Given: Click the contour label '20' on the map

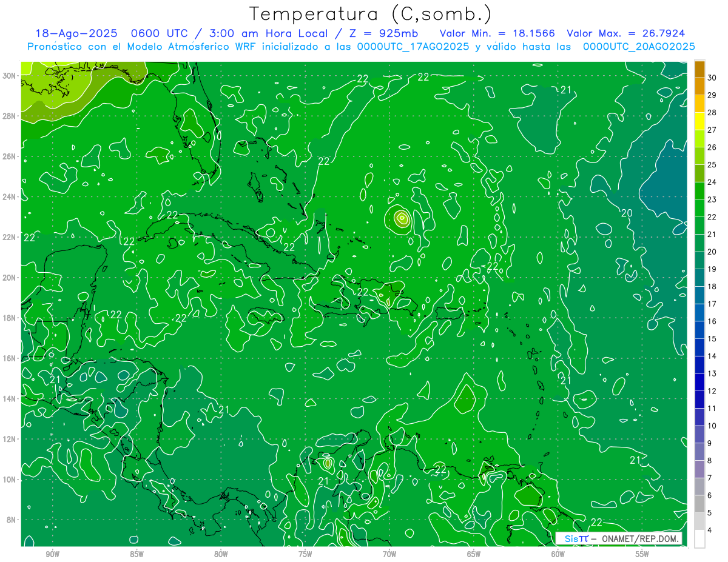Looking at the screenshot, I should point(627,213).
